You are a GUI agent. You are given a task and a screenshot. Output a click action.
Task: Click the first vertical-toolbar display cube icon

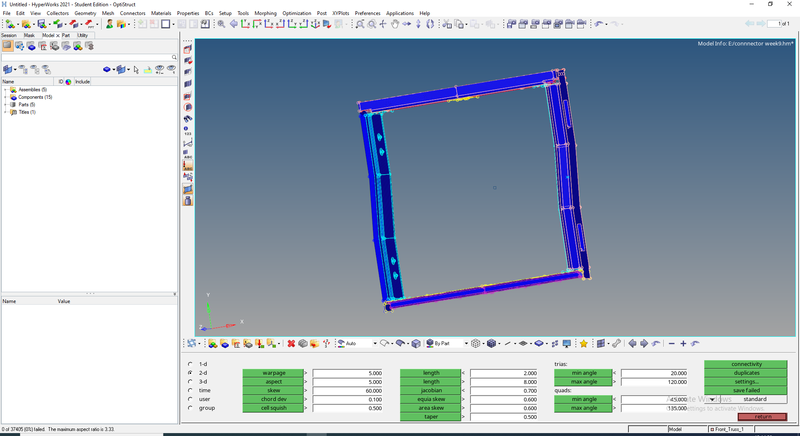[188, 49]
